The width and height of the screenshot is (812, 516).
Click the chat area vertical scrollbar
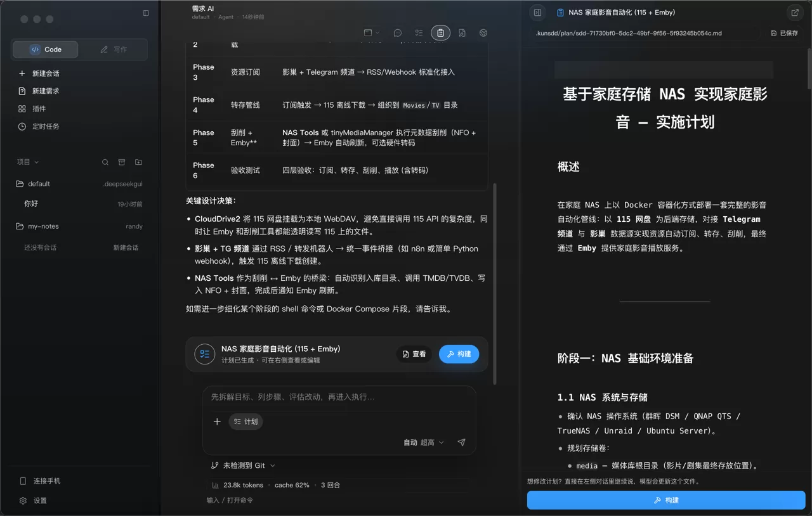[x=495, y=283]
